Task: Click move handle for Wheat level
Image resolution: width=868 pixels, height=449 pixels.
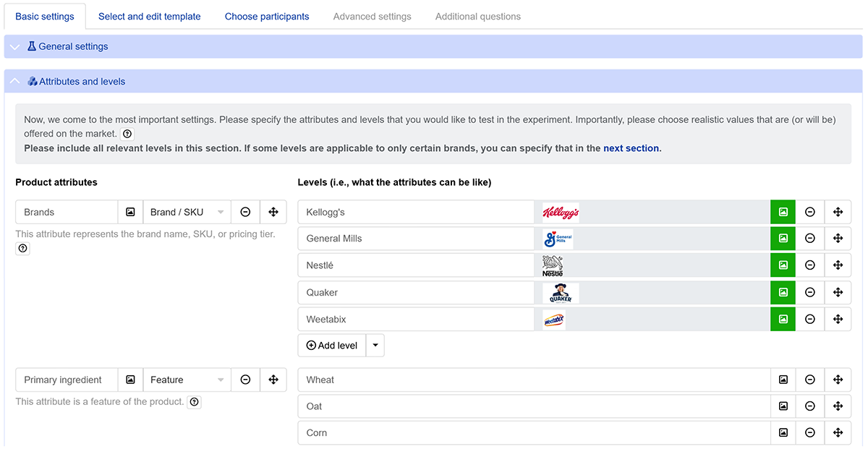Action: [838, 380]
